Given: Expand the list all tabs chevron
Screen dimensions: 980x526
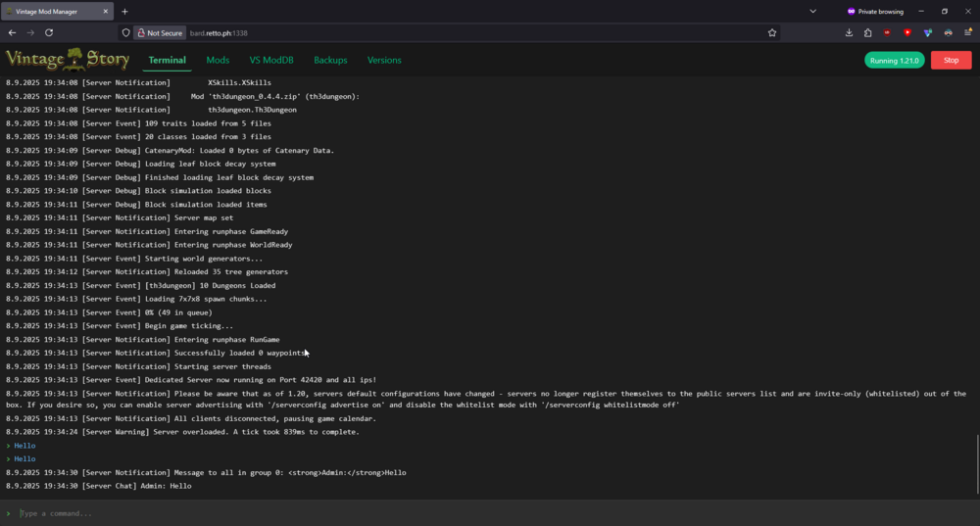Looking at the screenshot, I should 812,11.
